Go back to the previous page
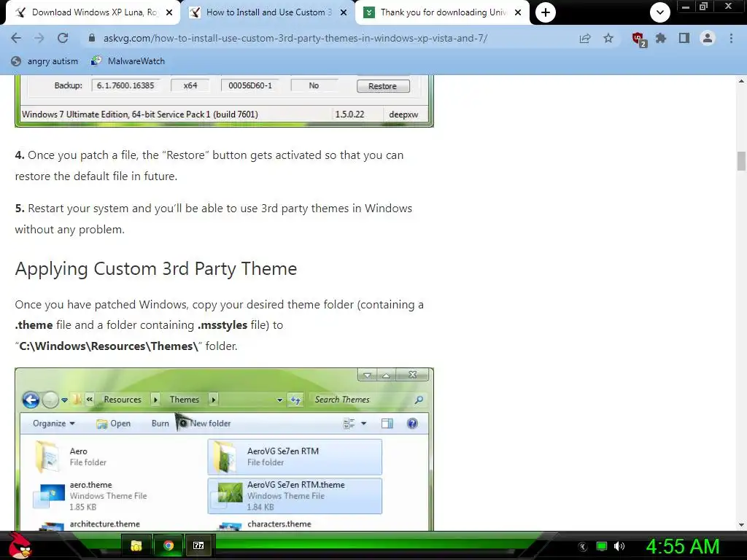 click(16, 38)
